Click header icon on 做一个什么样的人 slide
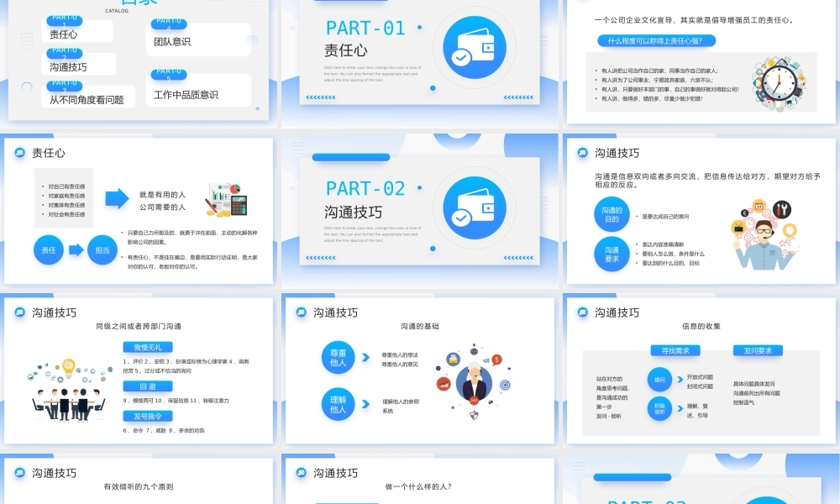Screen dimensions: 840x504 point(301,472)
